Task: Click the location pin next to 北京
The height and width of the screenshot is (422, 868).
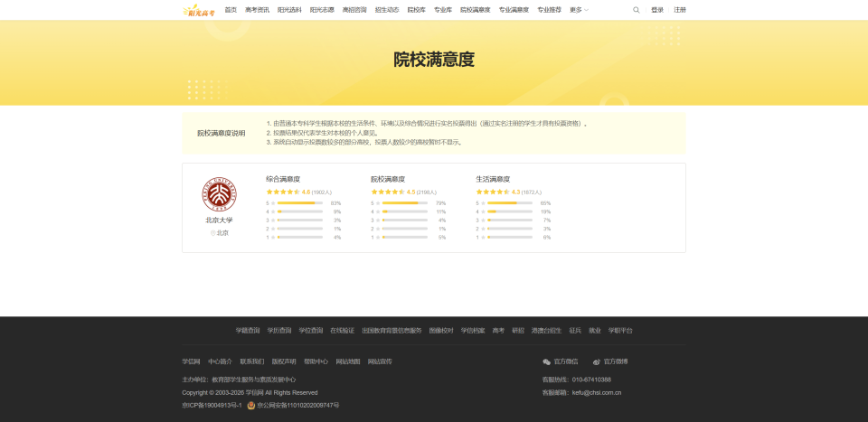Action: 212,233
